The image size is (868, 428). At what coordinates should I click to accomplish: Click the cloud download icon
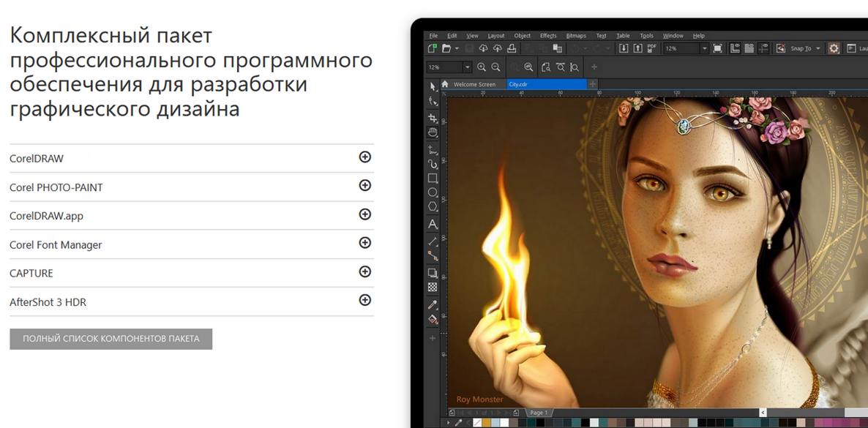click(483, 48)
